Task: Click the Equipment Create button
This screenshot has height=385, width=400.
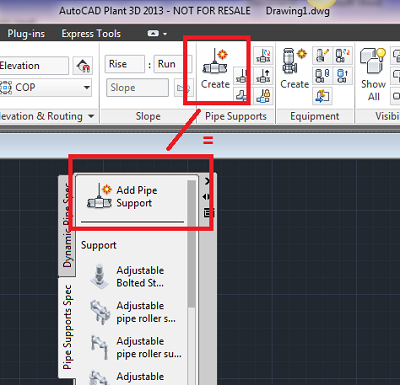Action: (294, 69)
